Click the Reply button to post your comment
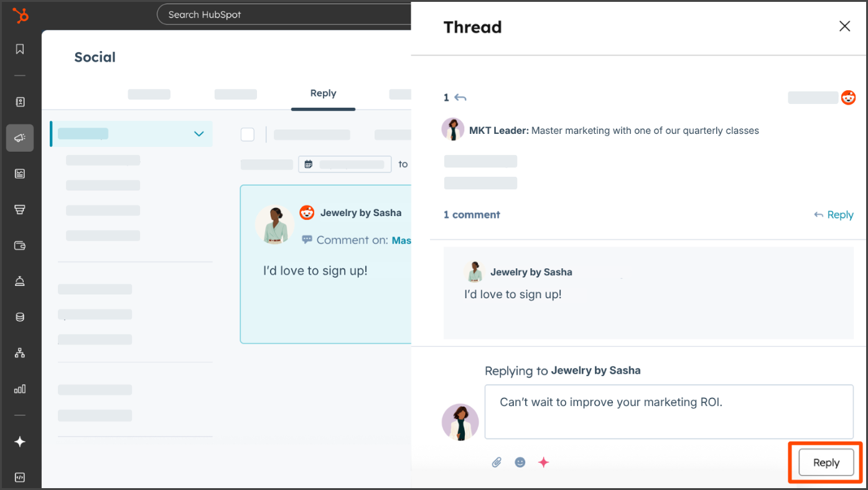Image resolution: width=868 pixels, height=490 pixels. [826, 463]
